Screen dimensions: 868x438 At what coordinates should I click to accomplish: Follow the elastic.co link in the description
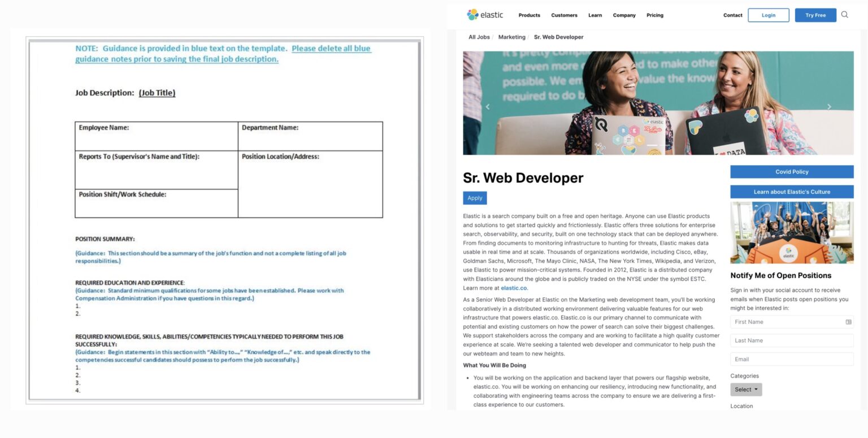pos(514,288)
